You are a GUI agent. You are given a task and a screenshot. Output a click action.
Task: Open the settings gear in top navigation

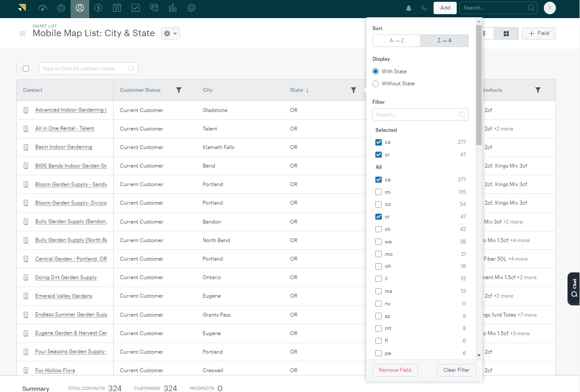click(192, 8)
